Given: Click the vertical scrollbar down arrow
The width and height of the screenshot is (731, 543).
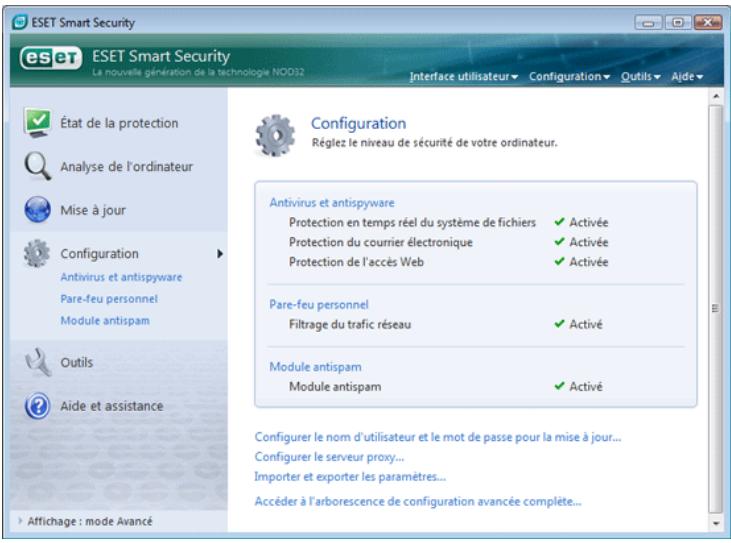Looking at the screenshot, I should (x=716, y=524).
